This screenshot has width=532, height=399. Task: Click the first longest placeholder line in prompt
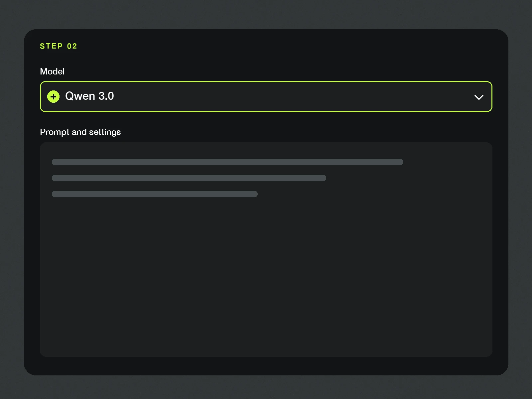click(x=227, y=162)
